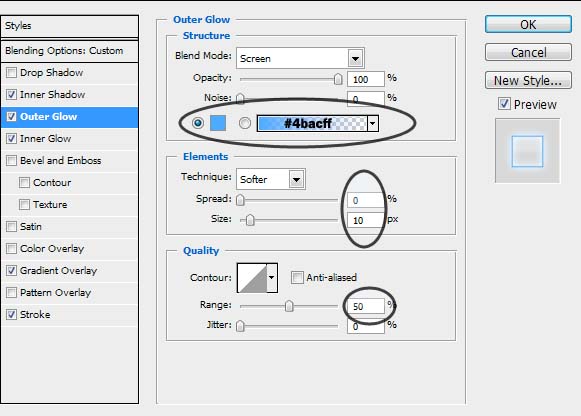Select the Inner Shadow effect row
The image size is (581, 416).
click(70, 94)
